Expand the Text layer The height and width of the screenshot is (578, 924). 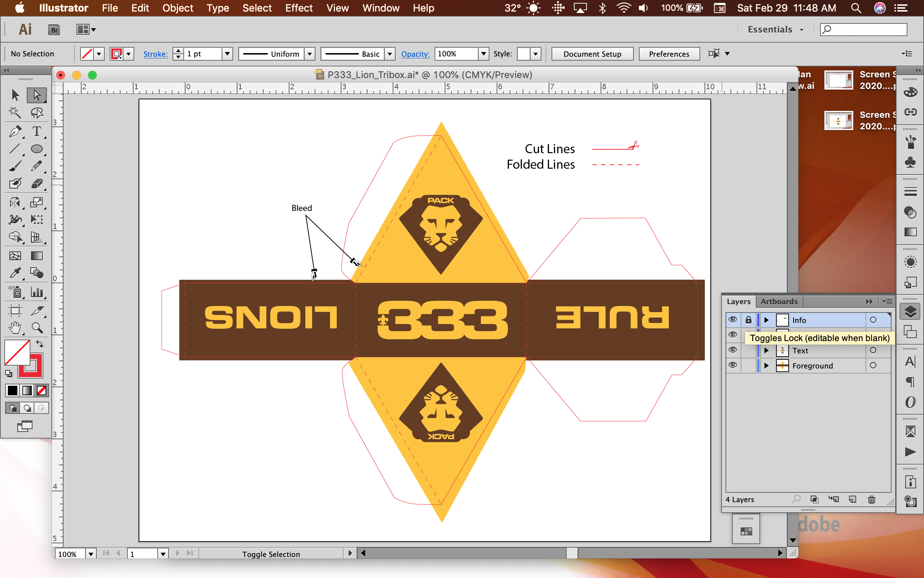click(766, 350)
